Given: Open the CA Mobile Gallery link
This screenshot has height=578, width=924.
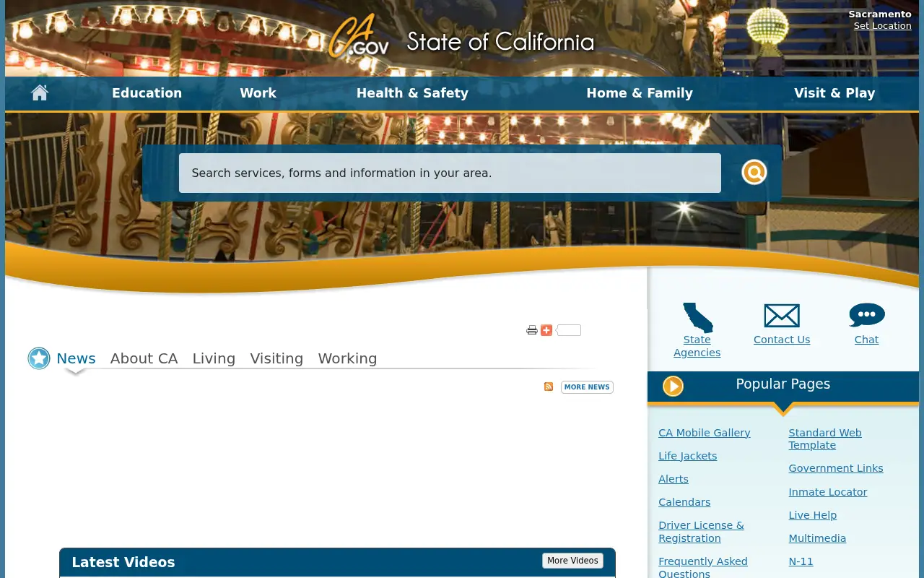Looking at the screenshot, I should (x=705, y=433).
